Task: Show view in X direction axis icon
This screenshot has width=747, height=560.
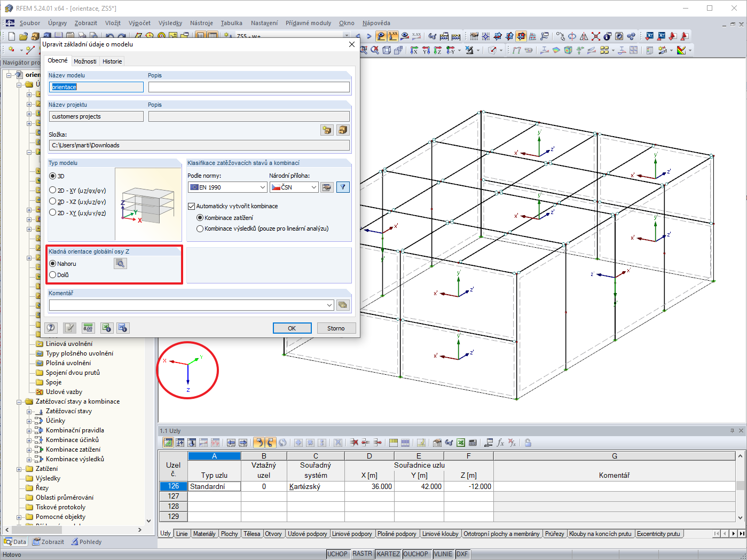Action: pyautogui.click(x=414, y=50)
